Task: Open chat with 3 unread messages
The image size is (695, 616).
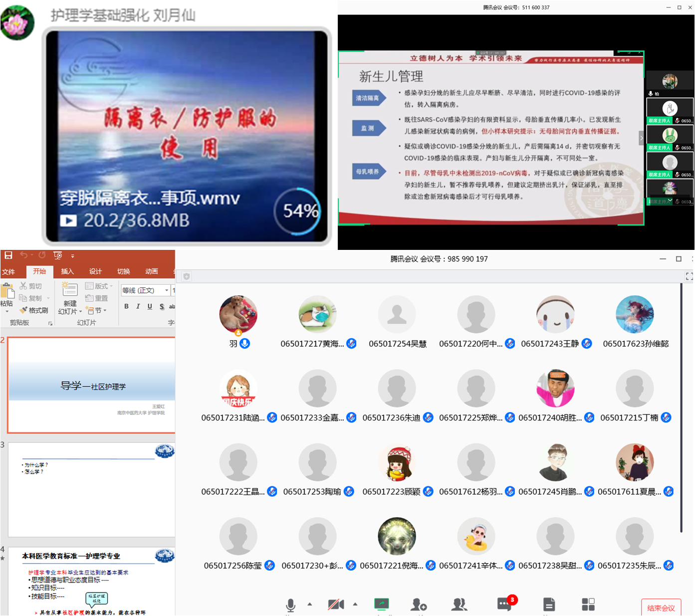Action: click(504, 605)
